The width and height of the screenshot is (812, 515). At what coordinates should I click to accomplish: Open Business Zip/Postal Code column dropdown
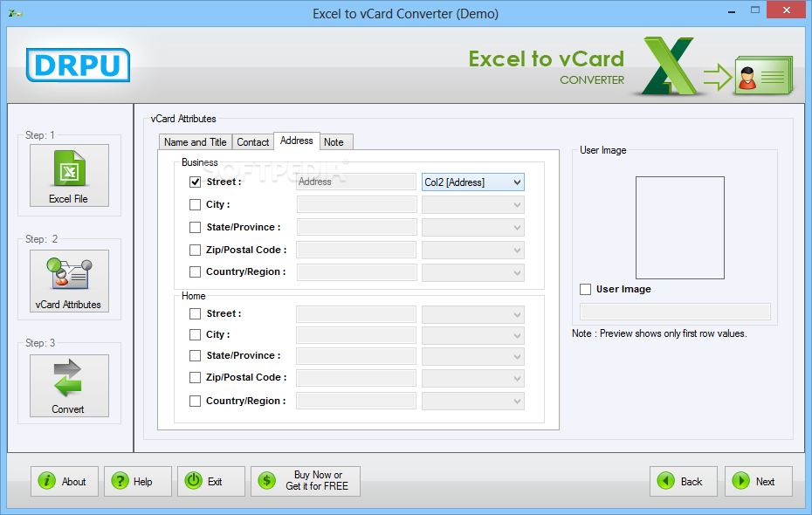[x=473, y=251]
